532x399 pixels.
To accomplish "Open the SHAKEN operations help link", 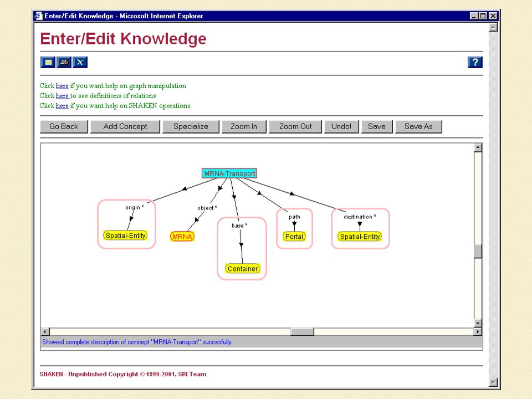I will point(62,105).
